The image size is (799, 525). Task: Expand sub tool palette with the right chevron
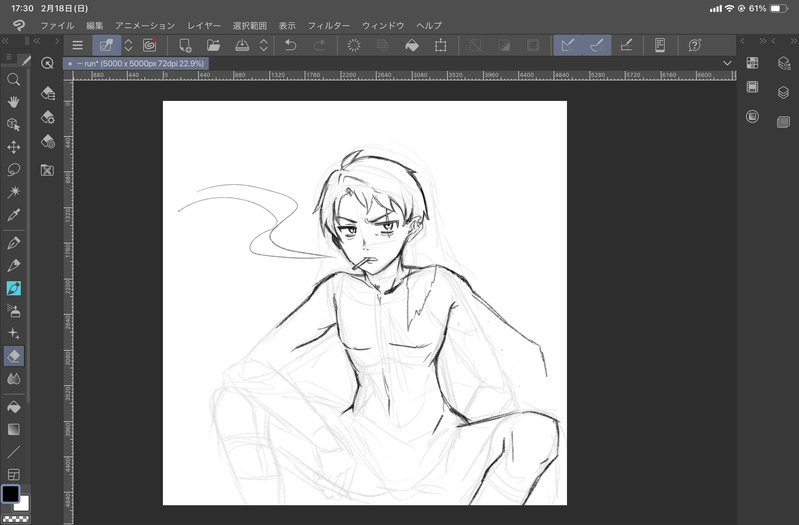[x=57, y=41]
